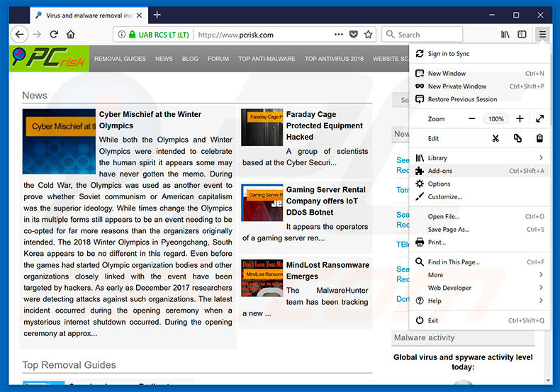Viewport: 560px width, 392px height.
Task: Bookmark this page with the star icon
Action: 369,34
